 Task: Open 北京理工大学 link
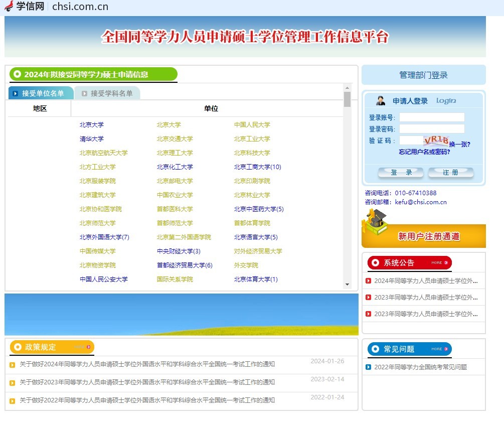(175, 153)
